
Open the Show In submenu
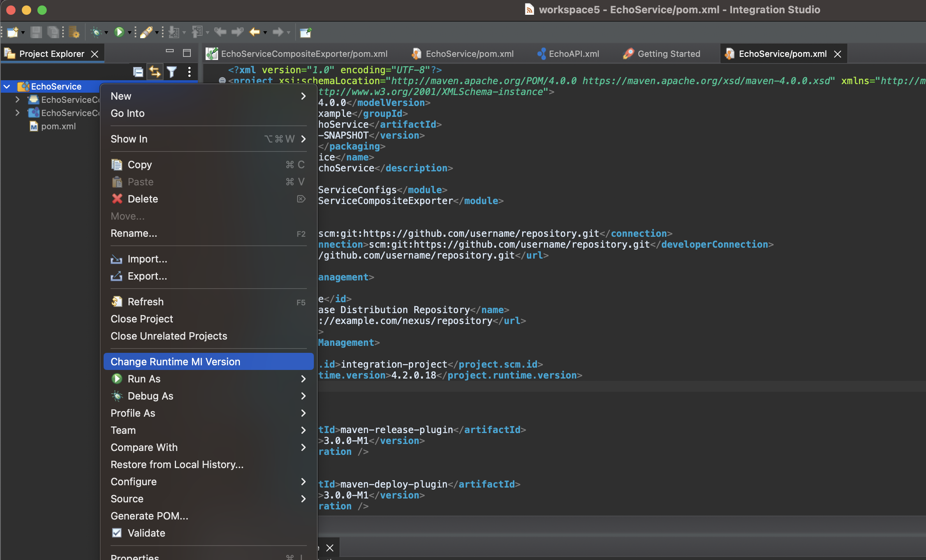pyautogui.click(x=208, y=139)
